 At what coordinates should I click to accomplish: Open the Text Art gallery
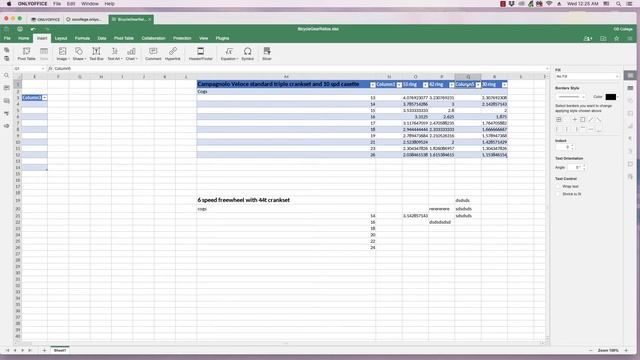click(x=114, y=53)
